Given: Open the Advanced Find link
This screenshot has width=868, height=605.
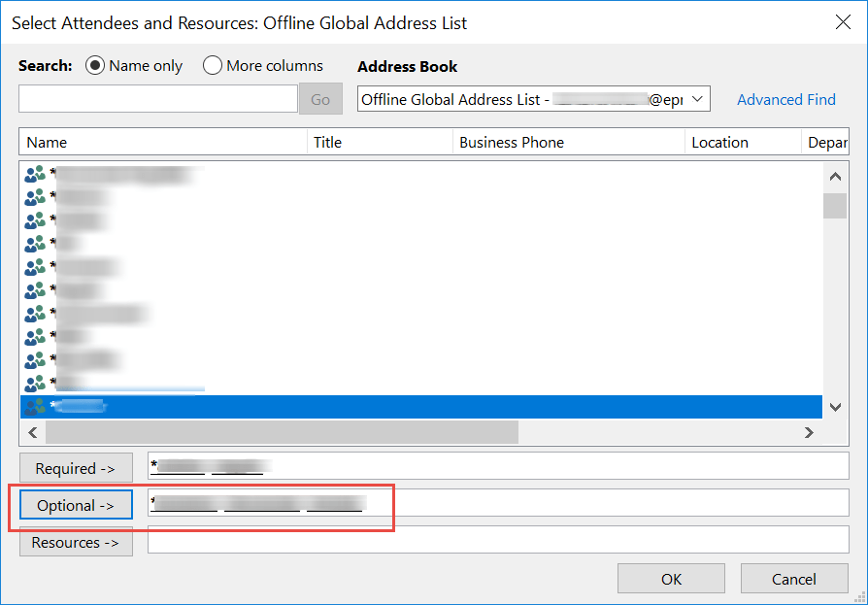Looking at the screenshot, I should (x=786, y=100).
